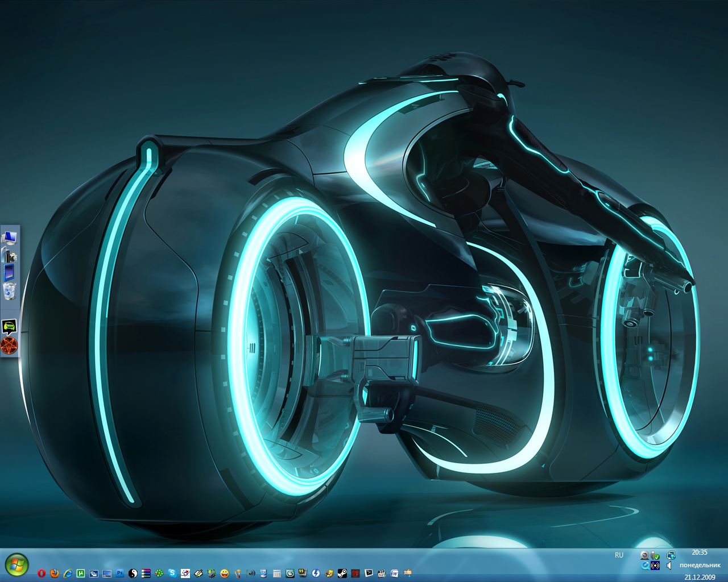This screenshot has width=728, height=582.
Task: Launch Opera from the taskbar
Action: (x=42, y=573)
